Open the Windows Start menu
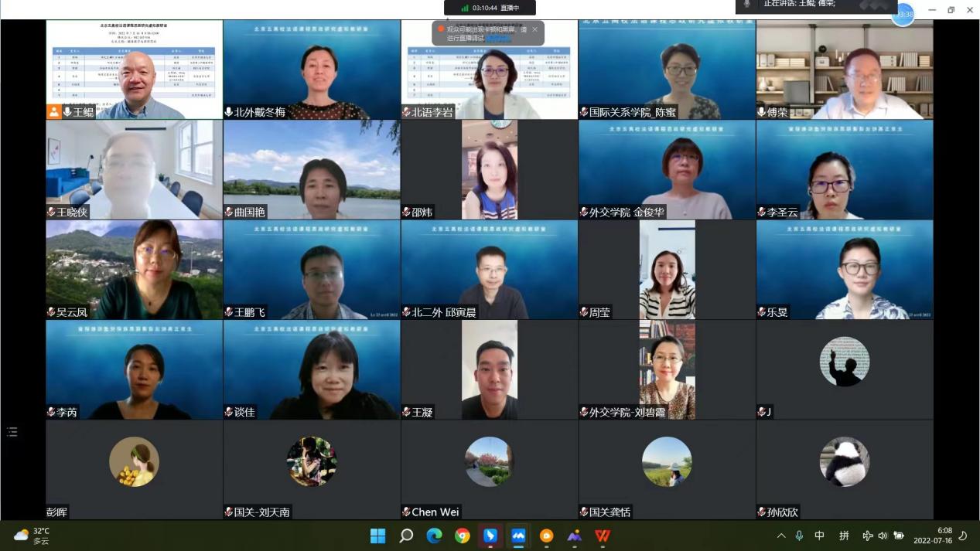Image resolution: width=980 pixels, height=551 pixels. [377, 536]
